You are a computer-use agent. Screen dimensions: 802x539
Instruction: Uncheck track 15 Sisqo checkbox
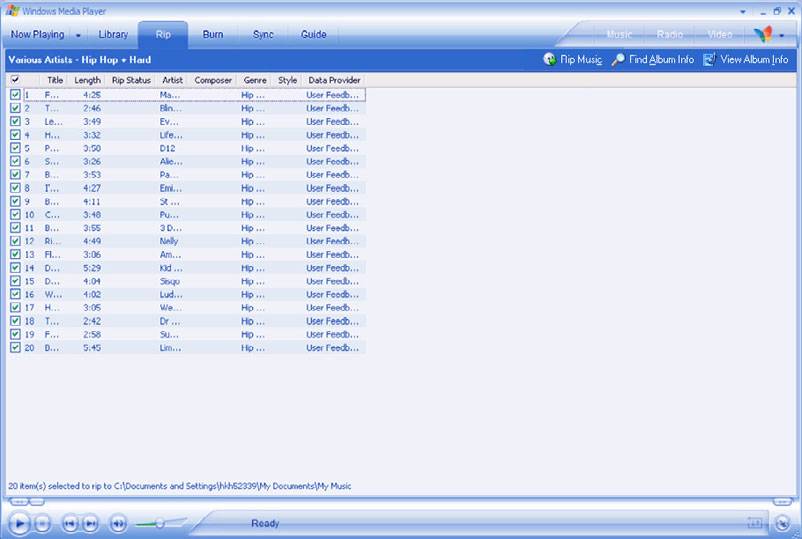(x=15, y=281)
